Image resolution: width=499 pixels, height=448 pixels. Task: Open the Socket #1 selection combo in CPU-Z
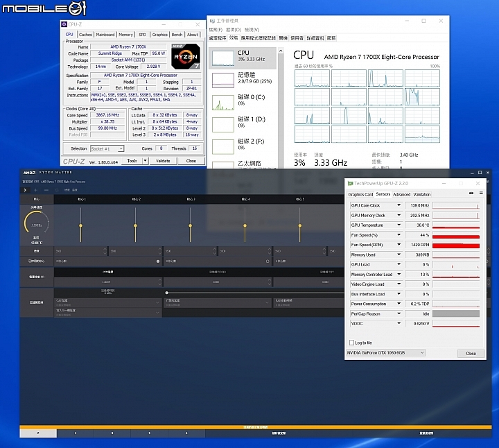pyautogui.click(x=107, y=148)
